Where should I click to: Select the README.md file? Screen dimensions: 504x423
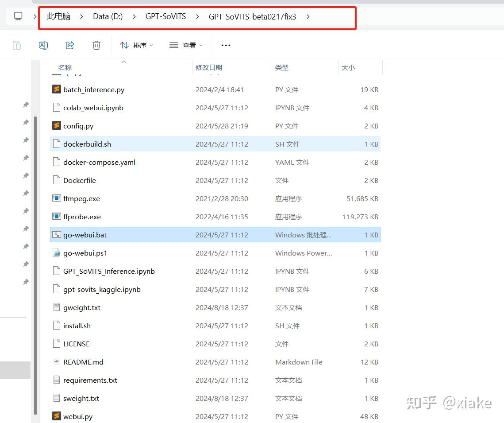coord(83,362)
